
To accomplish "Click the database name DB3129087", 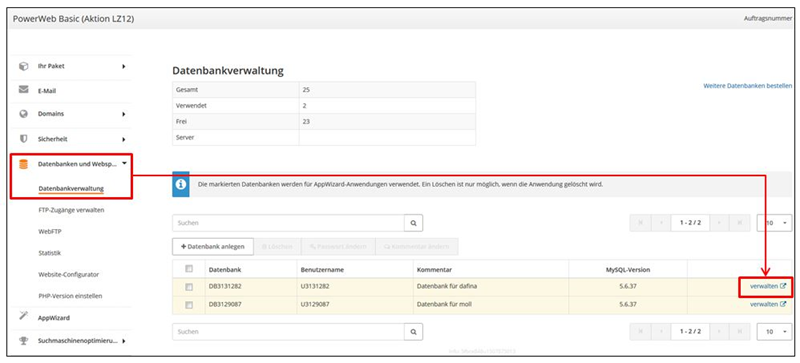I will [225, 304].
